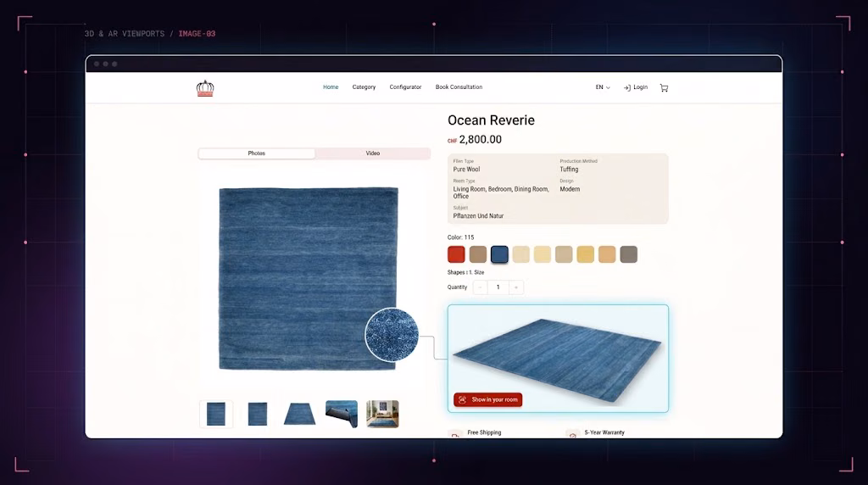
Task: Click the quantity input field
Action: pyautogui.click(x=498, y=287)
